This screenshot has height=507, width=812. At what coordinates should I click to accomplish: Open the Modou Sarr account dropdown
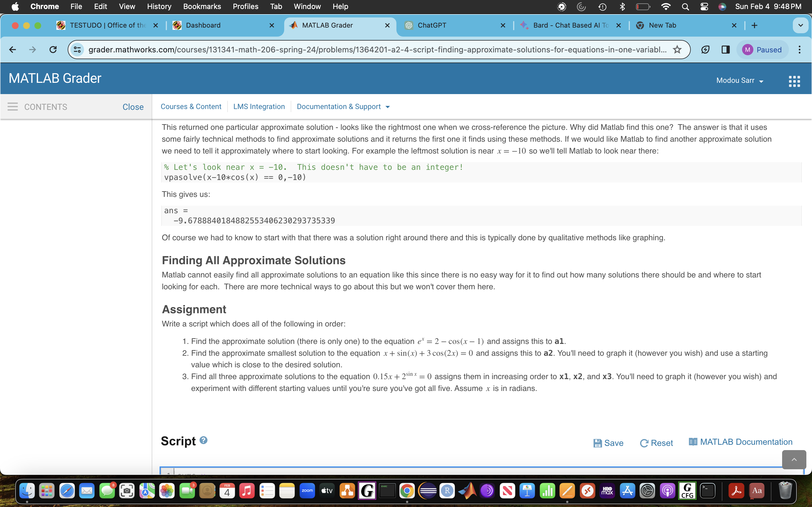pos(740,80)
